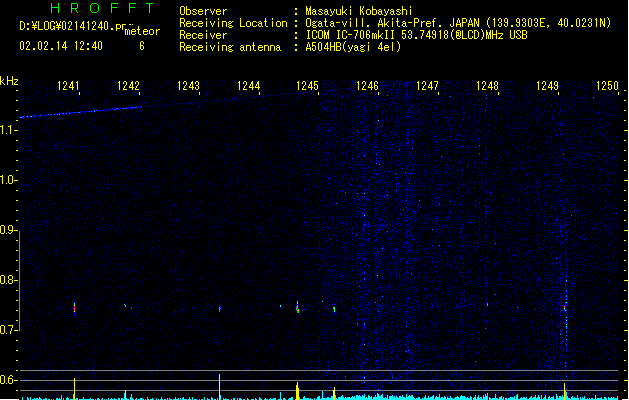Screen dimensions: 629x400
Task: Click the 1243 time axis label
Action: point(188,85)
